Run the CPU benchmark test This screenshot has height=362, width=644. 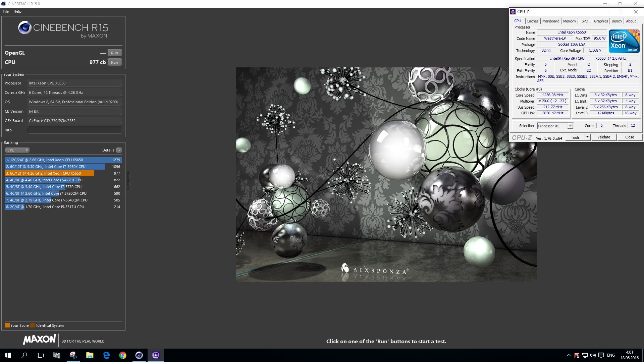click(114, 62)
